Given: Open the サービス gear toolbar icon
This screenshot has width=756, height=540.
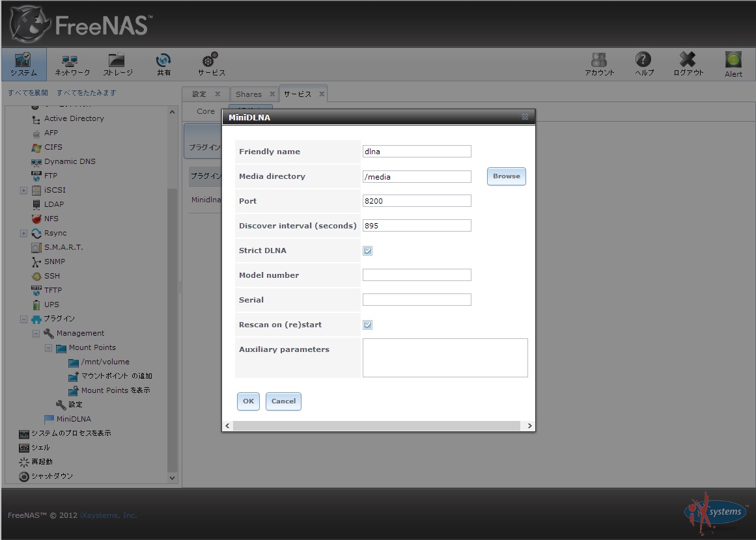Looking at the screenshot, I should (x=211, y=64).
